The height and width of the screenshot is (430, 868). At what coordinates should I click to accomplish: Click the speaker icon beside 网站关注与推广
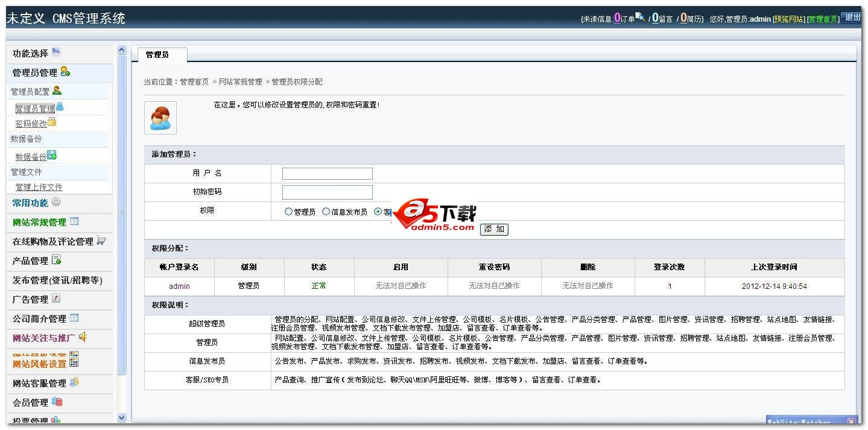(83, 337)
